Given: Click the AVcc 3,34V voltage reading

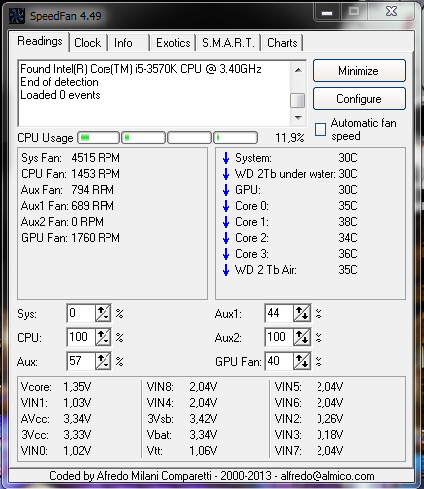Looking at the screenshot, I should click(56, 419).
